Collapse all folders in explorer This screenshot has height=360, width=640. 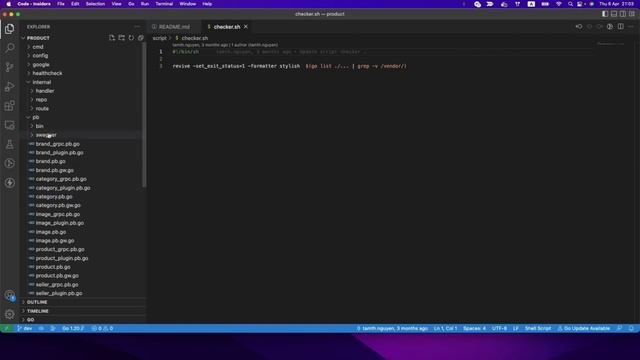pyautogui.click(x=141, y=38)
